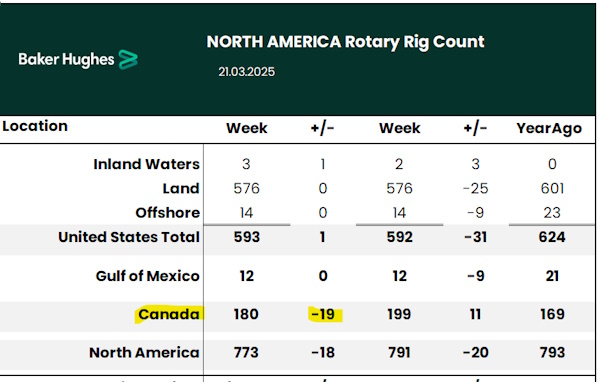Click North America total 773
Image resolution: width=600 pixels, height=382 pixels.
click(x=246, y=353)
